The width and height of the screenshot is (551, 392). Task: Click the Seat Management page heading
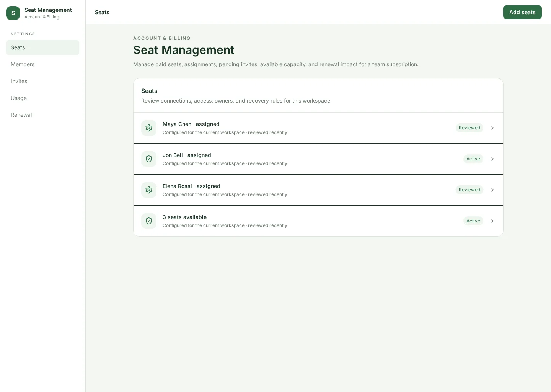click(x=184, y=50)
